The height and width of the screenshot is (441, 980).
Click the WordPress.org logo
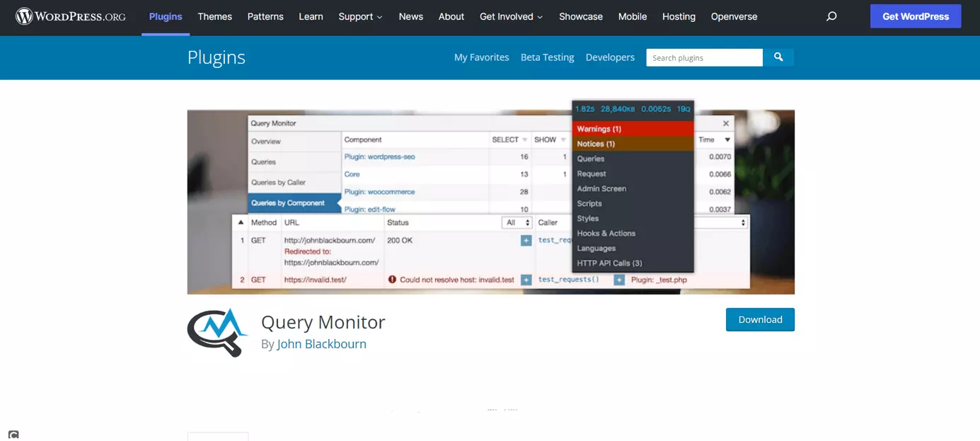click(x=70, y=16)
